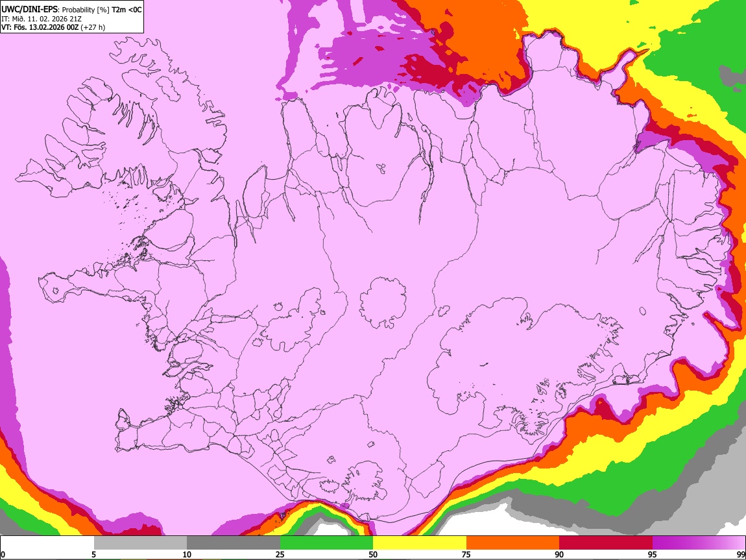Click the legend value '50'
The width and height of the screenshot is (746, 560).
(x=373, y=554)
